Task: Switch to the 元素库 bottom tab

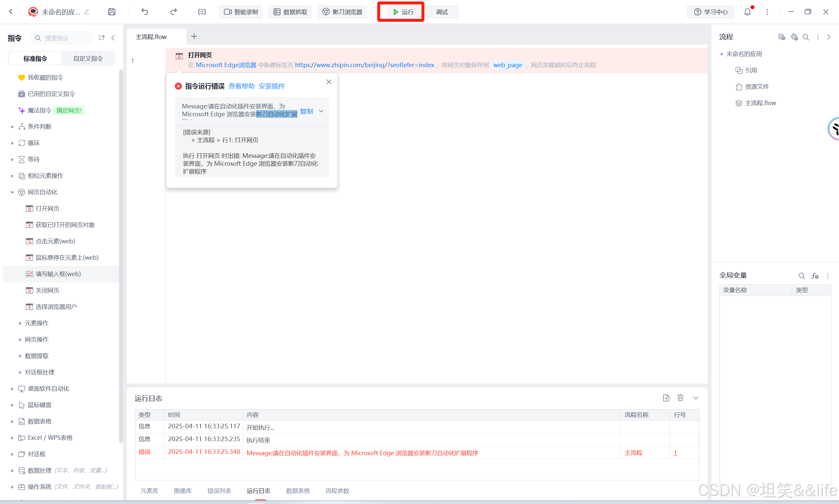Action: (149, 491)
